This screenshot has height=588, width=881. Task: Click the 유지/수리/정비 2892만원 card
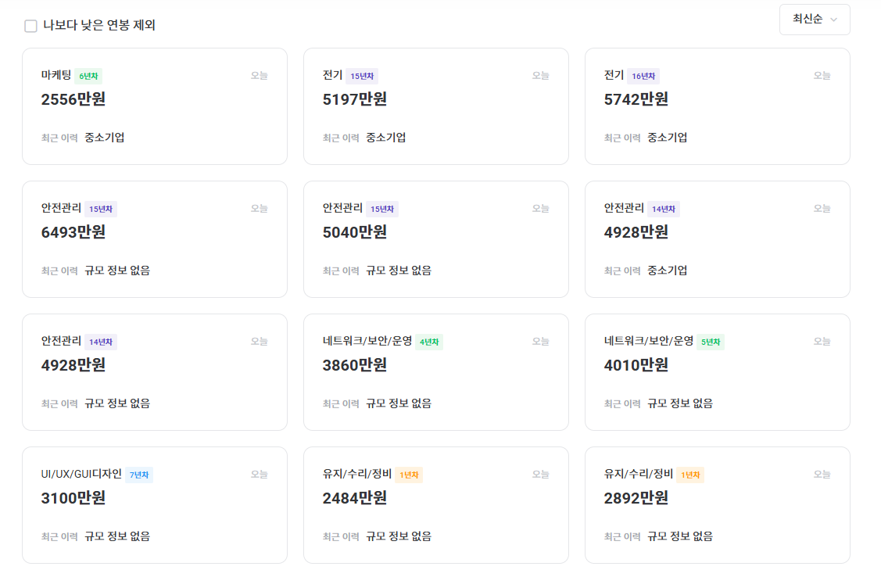717,505
